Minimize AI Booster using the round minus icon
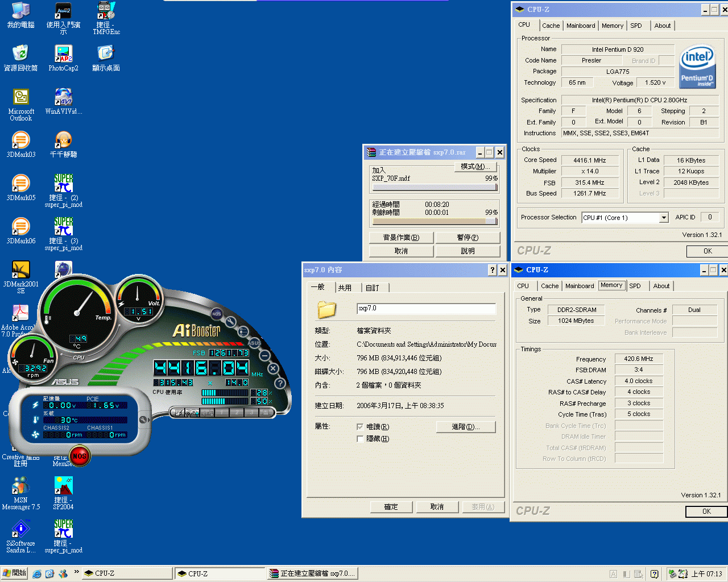Image resolution: width=728 pixels, height=582 pixels. tap(264, 356)
